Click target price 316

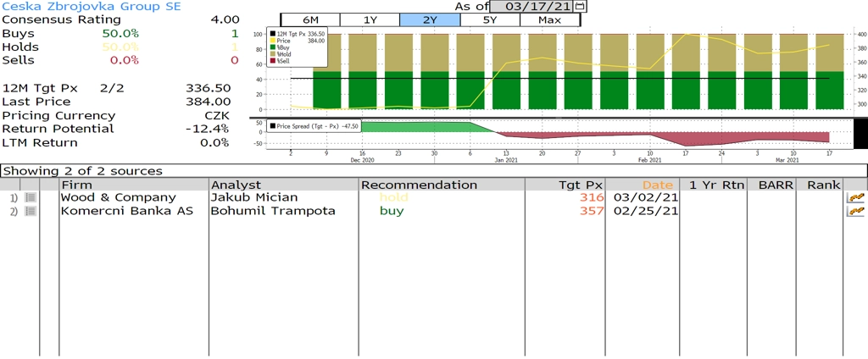pos(591,197)
